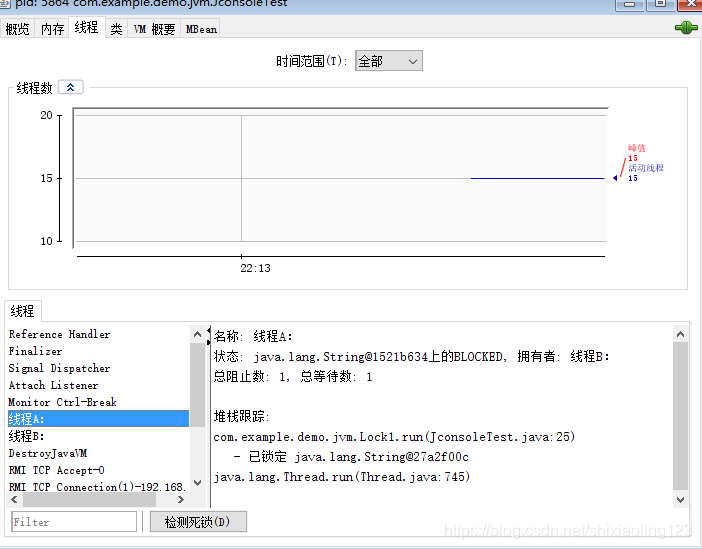This screenshot has height=549, width=702.
Task: Select 线程B: in the thread list
Action: 98,436
